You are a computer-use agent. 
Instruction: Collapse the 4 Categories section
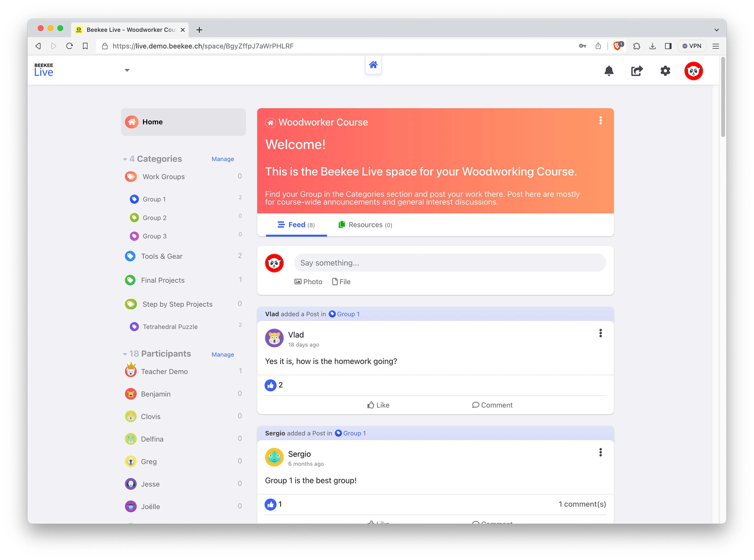125,159
